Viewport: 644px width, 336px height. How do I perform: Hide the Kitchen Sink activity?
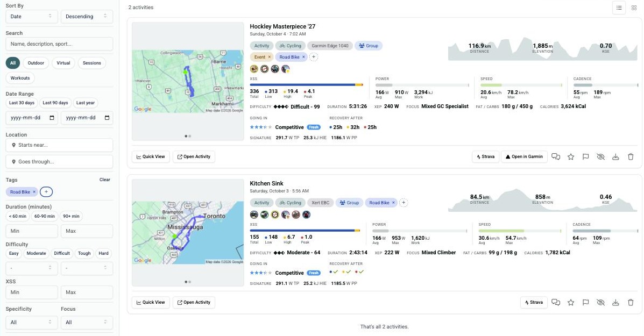pos(600,302)
